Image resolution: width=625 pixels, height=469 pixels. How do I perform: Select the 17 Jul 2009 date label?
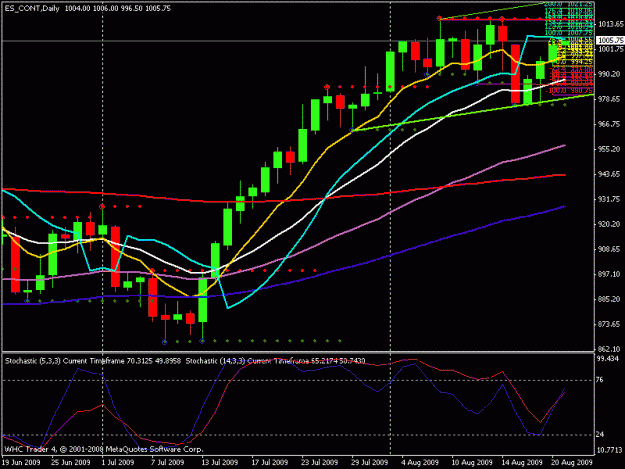point(269,462)
